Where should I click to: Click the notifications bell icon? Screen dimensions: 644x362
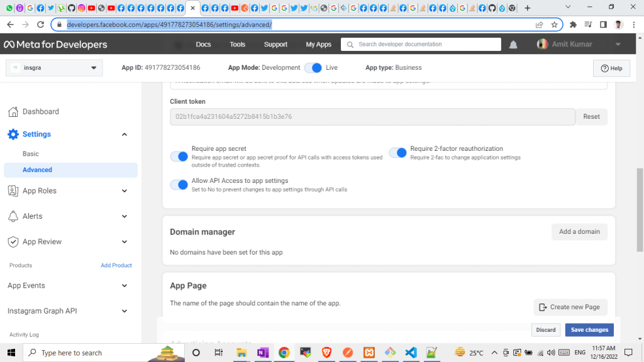513,45
